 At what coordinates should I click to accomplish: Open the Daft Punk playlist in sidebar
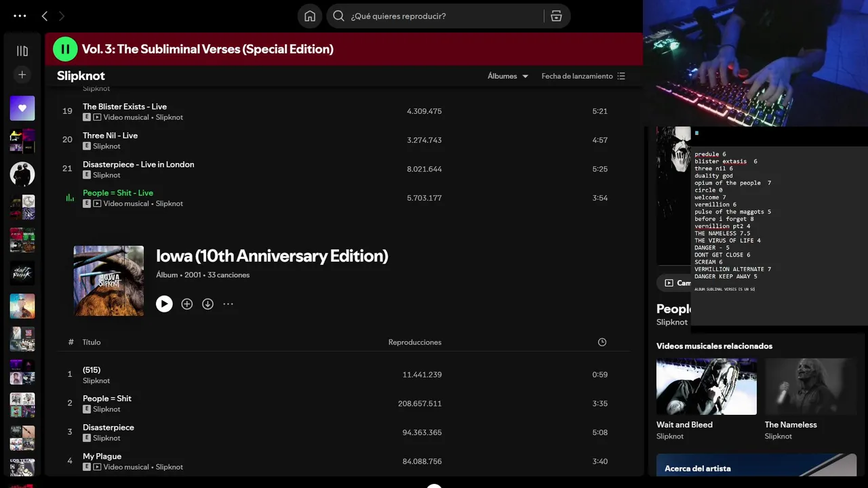22,273
